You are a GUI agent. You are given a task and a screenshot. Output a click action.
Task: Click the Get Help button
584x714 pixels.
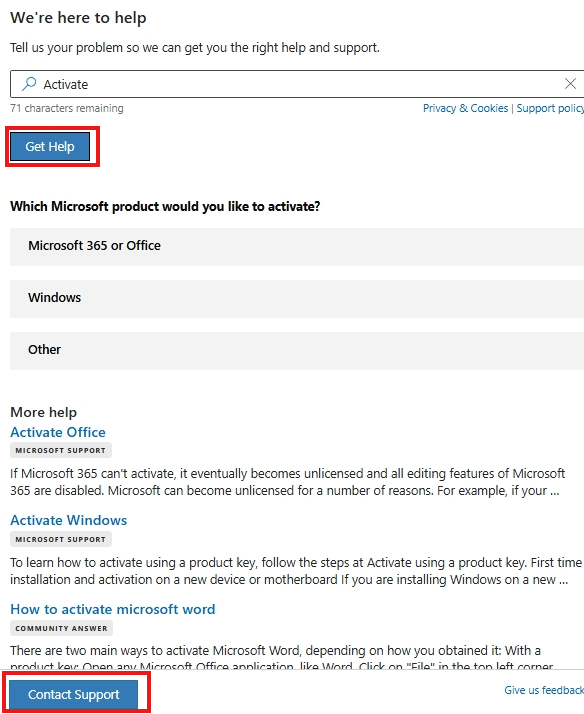tap(50, 147)
